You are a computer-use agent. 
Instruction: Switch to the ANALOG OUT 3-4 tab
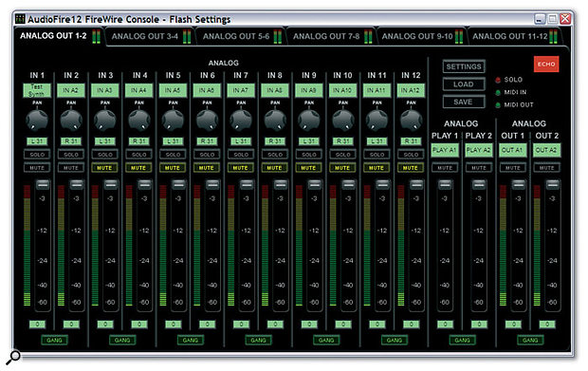150,36
